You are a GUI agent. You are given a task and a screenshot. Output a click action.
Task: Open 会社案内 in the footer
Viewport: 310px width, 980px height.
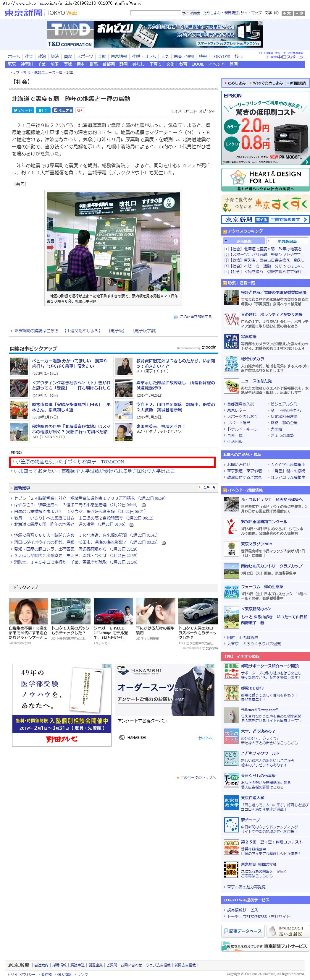pos(41,965)
